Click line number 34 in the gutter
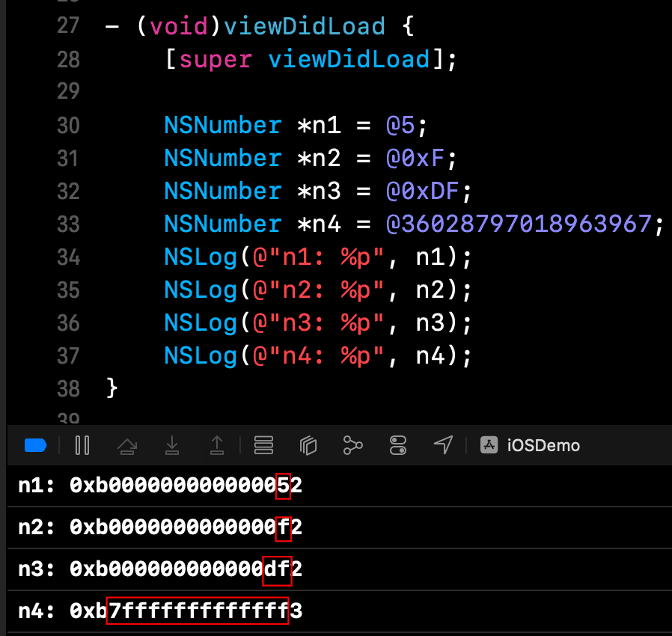 click(x=68, y=257)
